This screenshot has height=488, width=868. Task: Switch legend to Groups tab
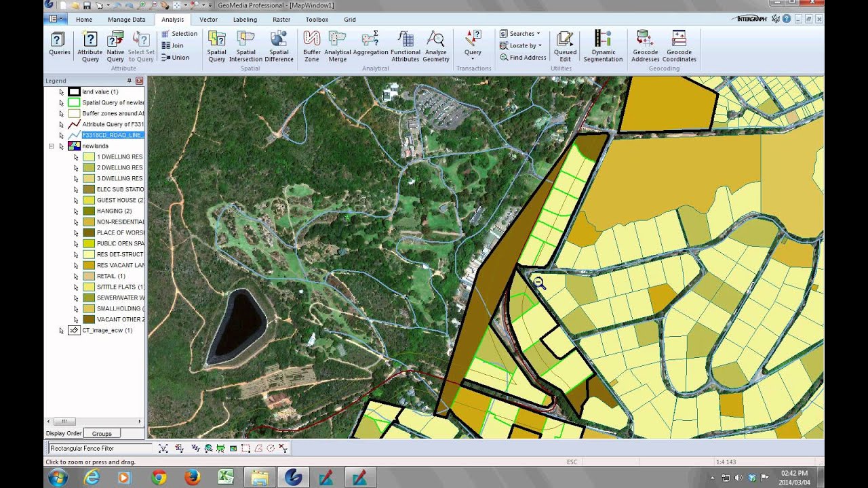point(102,433)
